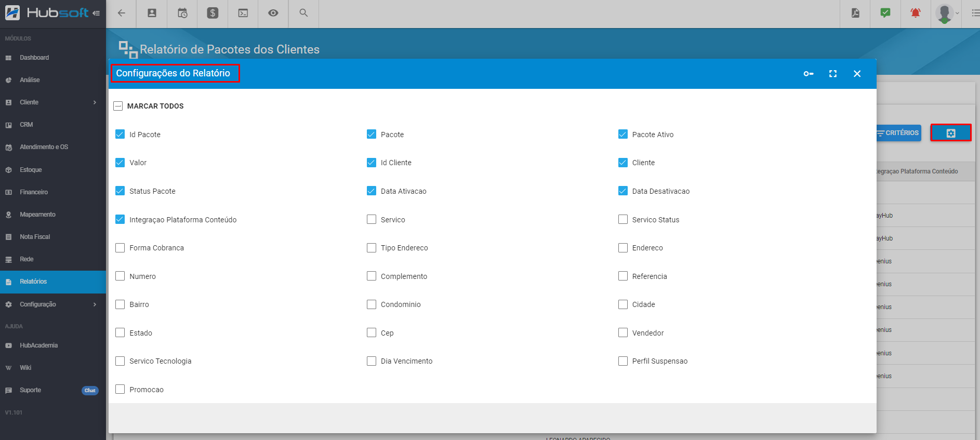Toggle the MARCAR TODOS checkbox

click(x=118, y=106)
